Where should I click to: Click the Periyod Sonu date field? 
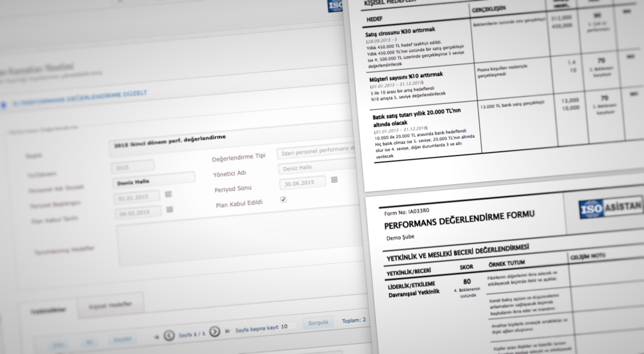tap(302, 183)
